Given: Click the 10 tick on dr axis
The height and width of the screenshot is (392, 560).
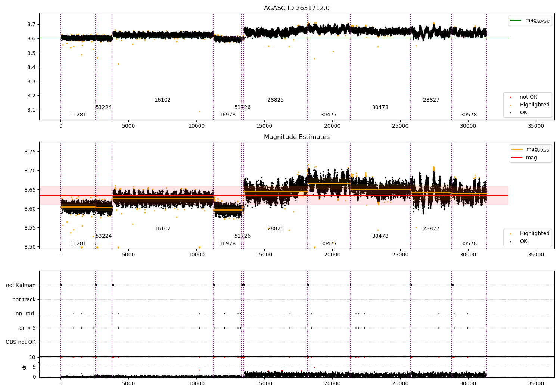Looking at the screenshot, I should (32, 357).
